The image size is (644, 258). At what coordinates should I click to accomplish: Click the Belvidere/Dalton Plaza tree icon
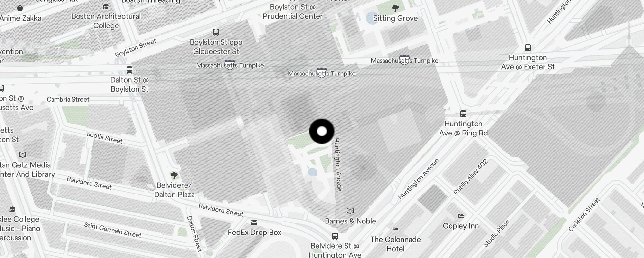[174, 175]
